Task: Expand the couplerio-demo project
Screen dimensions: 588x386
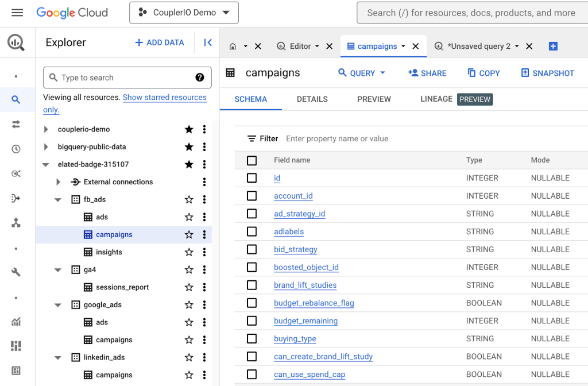Action: click(46, 129)
